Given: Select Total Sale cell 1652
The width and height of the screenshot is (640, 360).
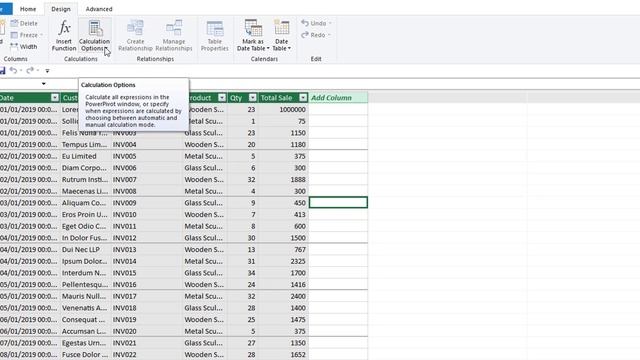Looking at the screenshot, I should pyautogui.click(x=283, y=355).
